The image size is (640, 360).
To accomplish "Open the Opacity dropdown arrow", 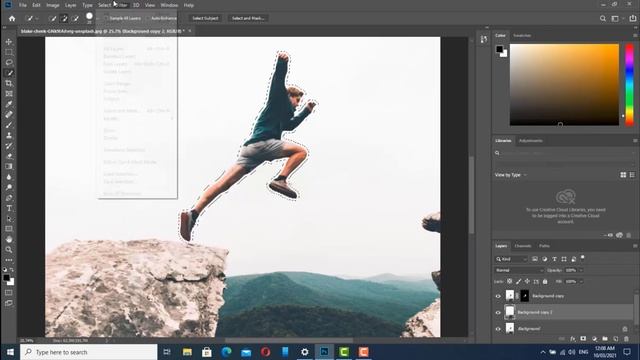I will 581,270.
